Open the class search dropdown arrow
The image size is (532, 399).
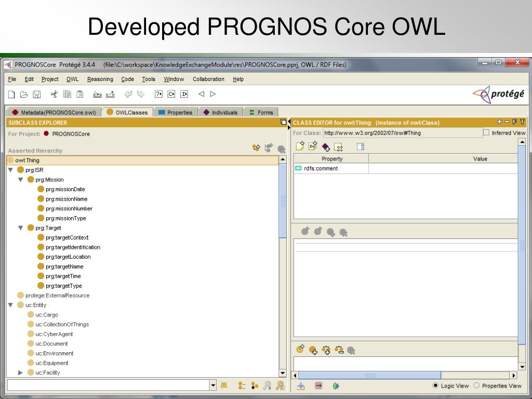coord(213,385)
